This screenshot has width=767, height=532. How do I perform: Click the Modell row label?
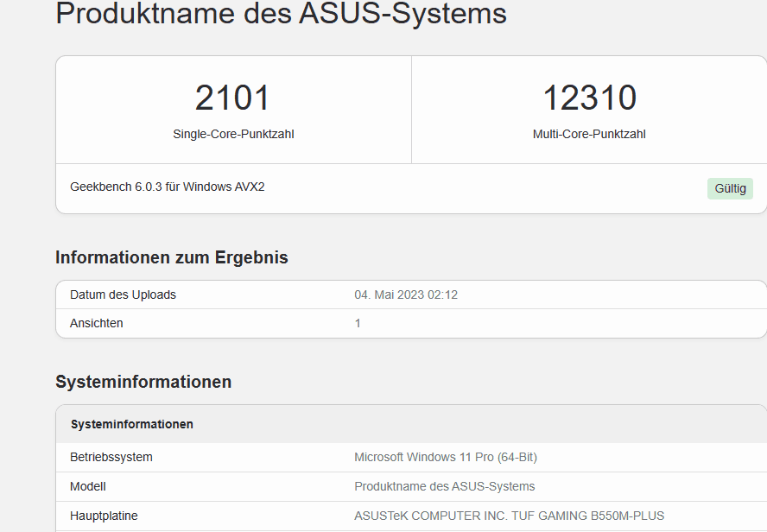click(88, 486)
